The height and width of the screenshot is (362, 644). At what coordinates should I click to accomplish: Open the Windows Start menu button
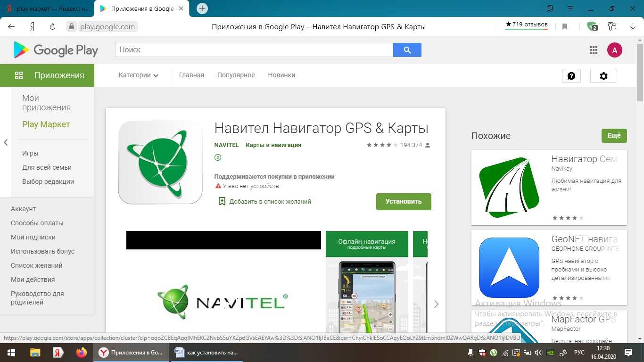pos(10,353)
